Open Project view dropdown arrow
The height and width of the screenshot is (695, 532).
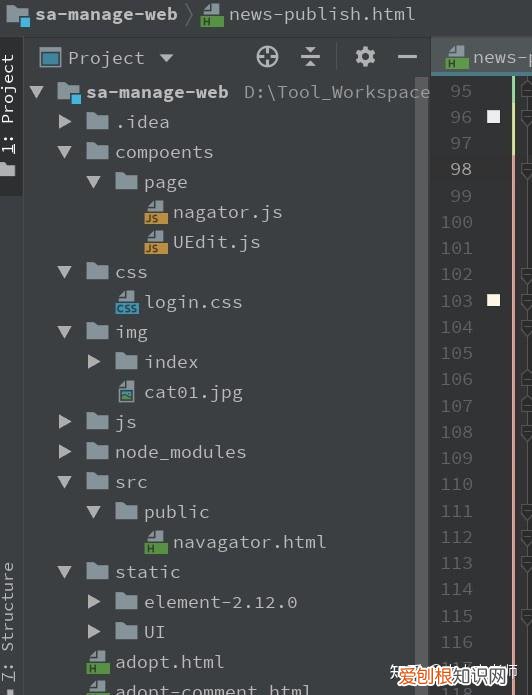click(166, 58)
